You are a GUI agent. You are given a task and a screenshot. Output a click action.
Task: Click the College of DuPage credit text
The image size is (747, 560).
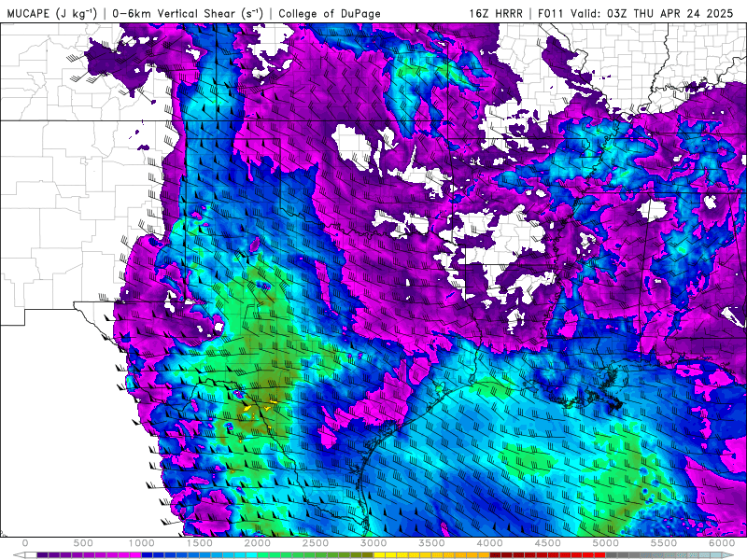[x=330, y=13]
